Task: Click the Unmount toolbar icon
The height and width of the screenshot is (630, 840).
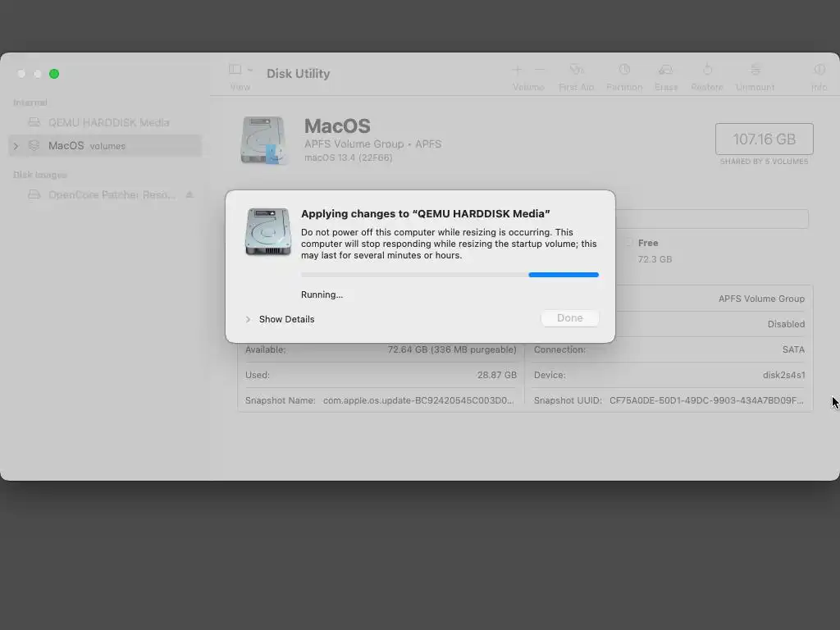Action: coord(755,70)
